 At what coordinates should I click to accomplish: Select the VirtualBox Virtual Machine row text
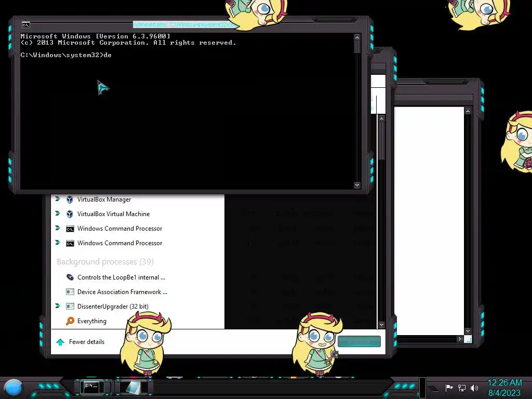point(113,214)
